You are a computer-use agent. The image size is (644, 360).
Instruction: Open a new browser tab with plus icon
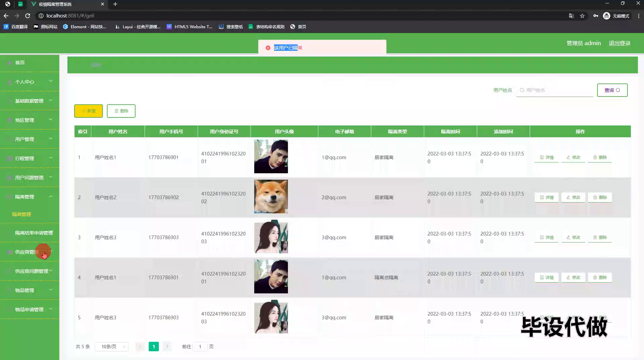coord(115,4)
